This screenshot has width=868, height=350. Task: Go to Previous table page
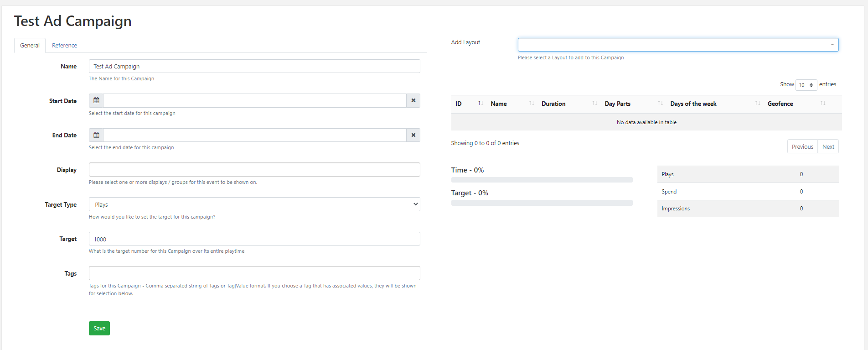tap(802, 146)
